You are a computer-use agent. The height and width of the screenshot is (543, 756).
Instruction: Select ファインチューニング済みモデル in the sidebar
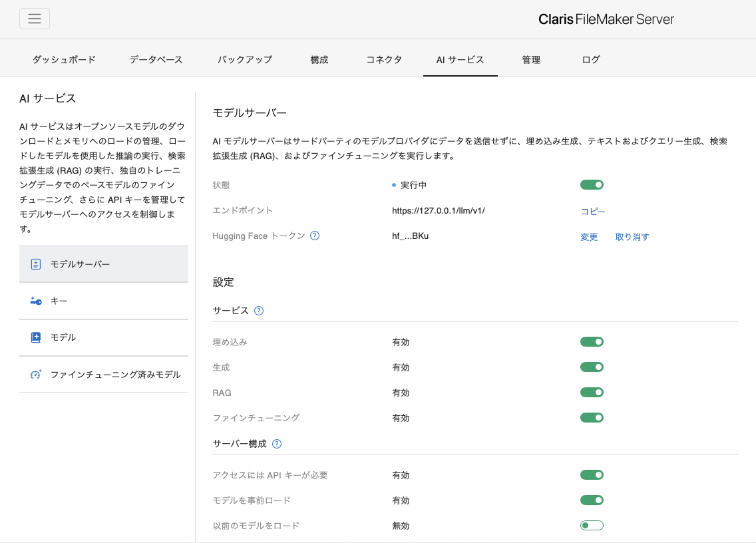coord(104,374)
